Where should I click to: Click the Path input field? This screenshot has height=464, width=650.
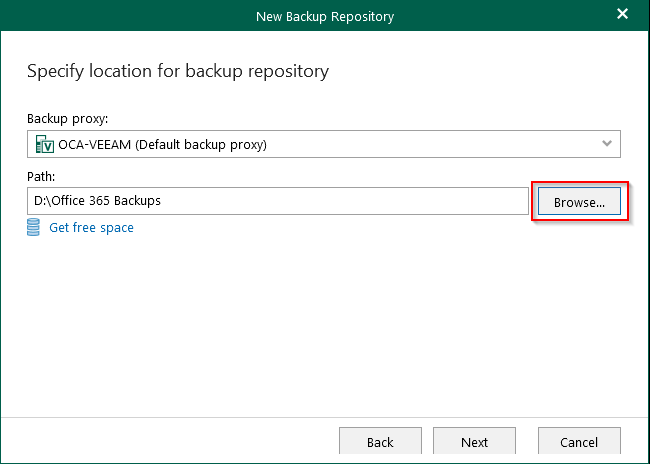pyautogui.click(x=278, y=201)
